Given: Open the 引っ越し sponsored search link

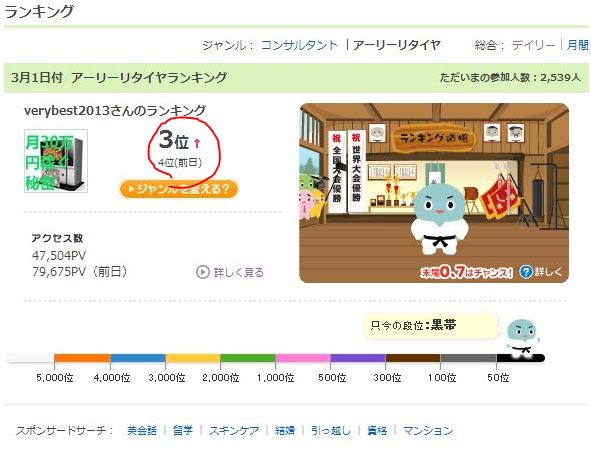Looking at the screenshot, I should coord(331,431).
